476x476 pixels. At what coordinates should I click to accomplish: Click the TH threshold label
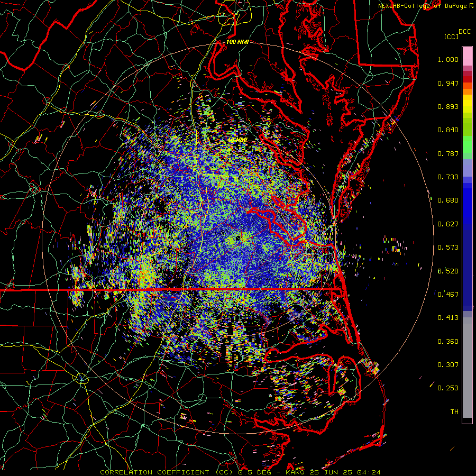pos(454,412)
